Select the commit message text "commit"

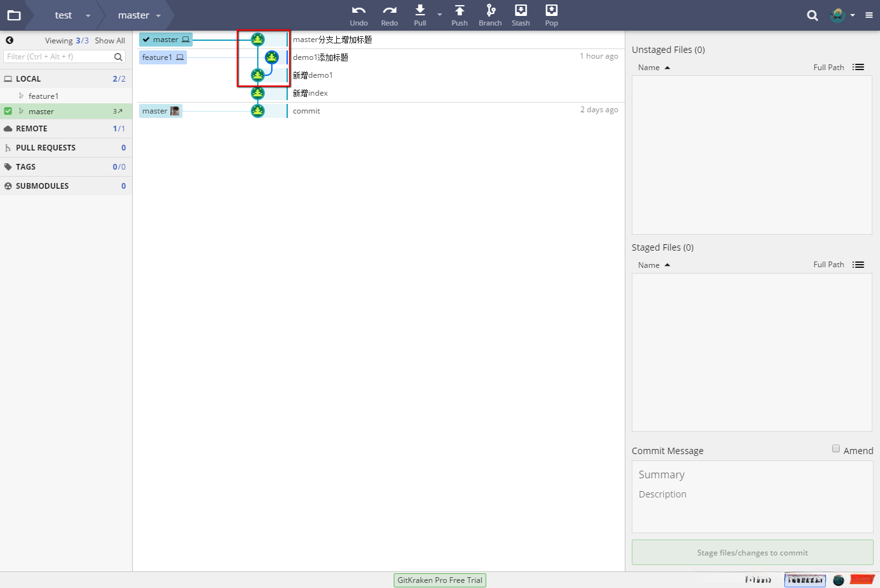pos(306,111)
